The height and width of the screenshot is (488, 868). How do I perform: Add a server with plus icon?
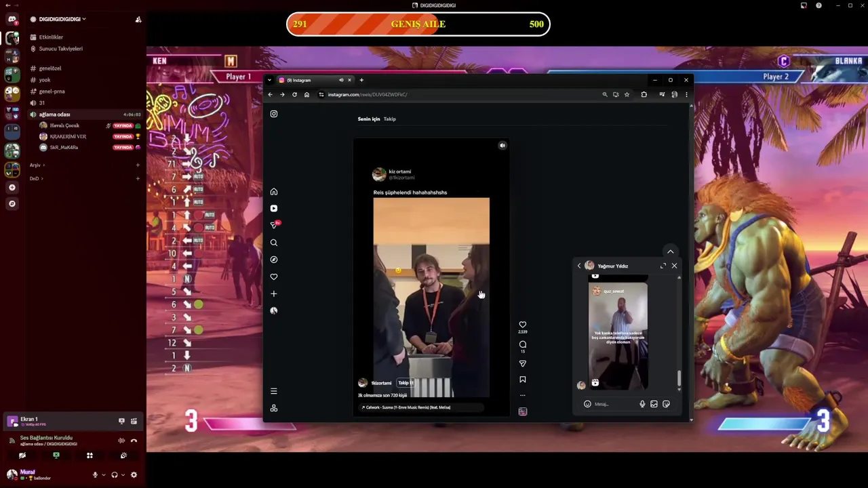pyautogui.click(x=12, y=187)
